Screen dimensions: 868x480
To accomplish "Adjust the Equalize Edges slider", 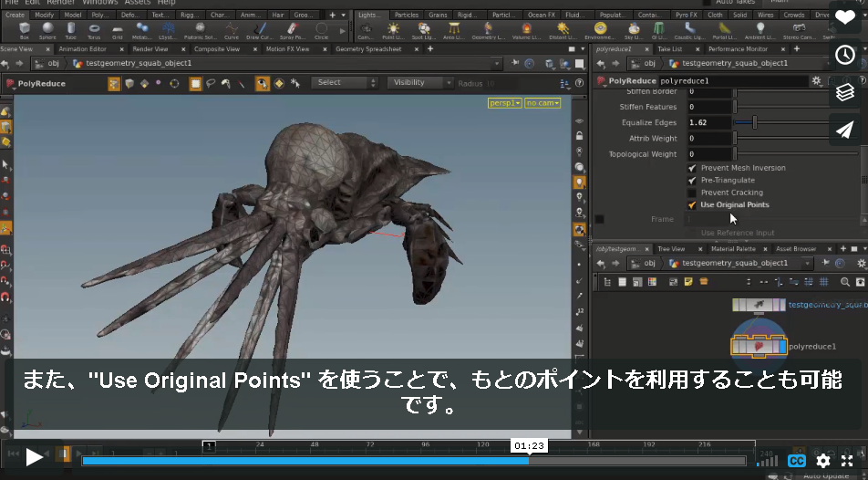I will [754, 122].
